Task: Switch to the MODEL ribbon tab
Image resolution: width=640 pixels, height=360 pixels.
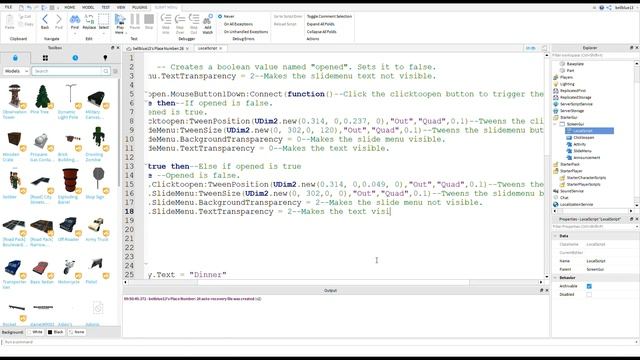Action: (x=88, y=7)
